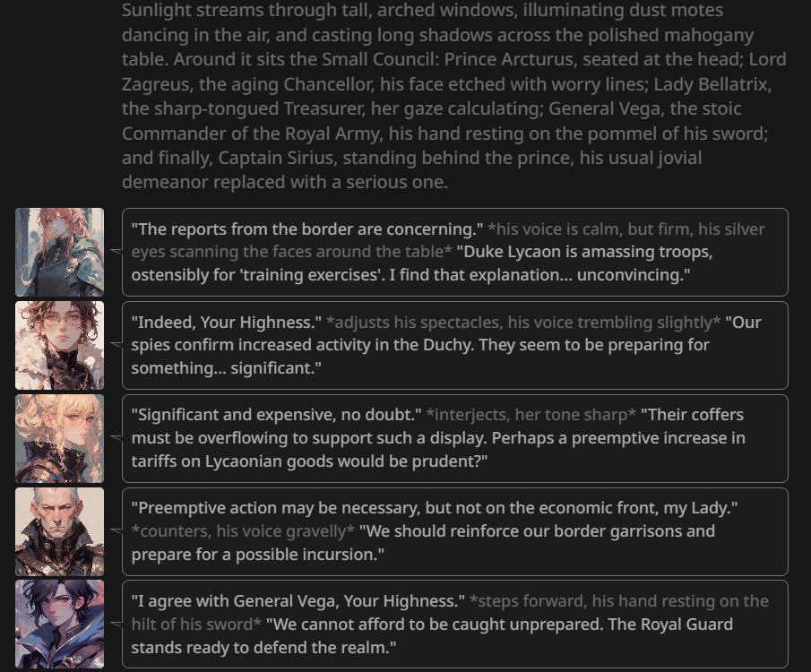Screen dimensions: 811x672
Task: Click the Small Council narration paragraph
Action: click(x=454, y=96)
